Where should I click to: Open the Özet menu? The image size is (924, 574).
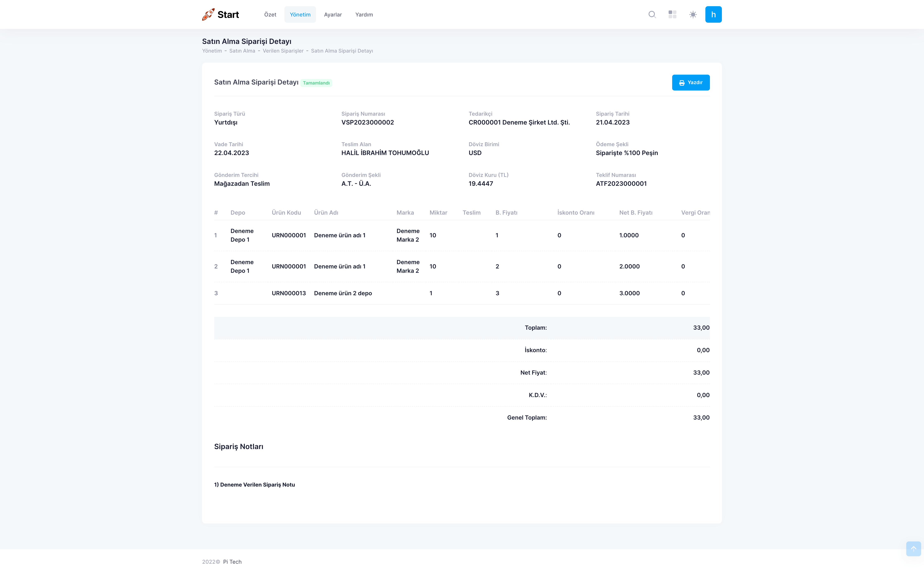pyautogui.click(x=270, y=14)
